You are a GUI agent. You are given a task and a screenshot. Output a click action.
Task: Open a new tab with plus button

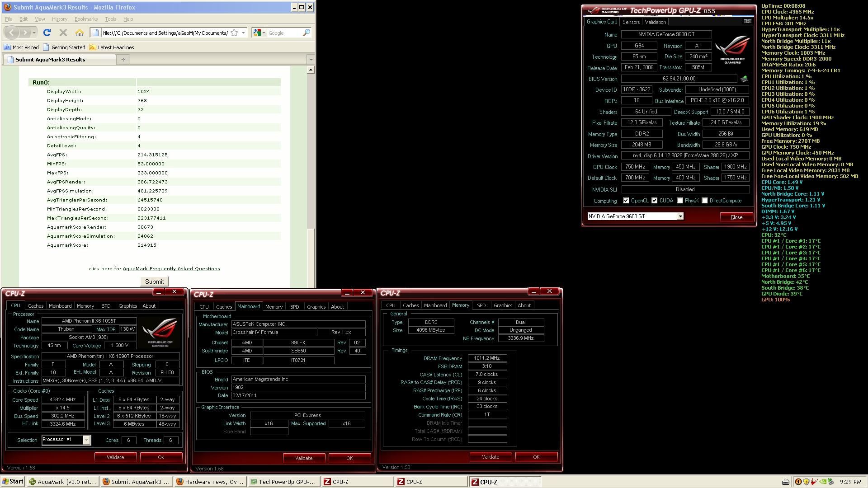[123, 59]
